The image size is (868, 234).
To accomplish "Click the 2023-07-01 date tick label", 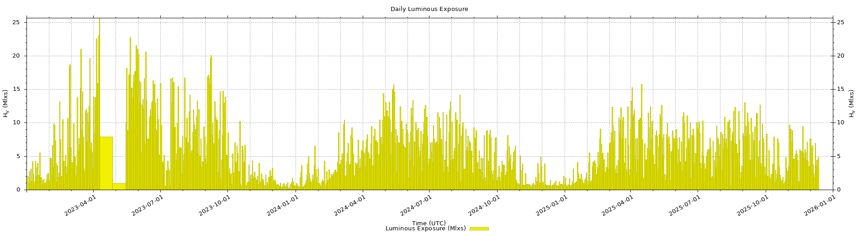I will click(148, 206).
